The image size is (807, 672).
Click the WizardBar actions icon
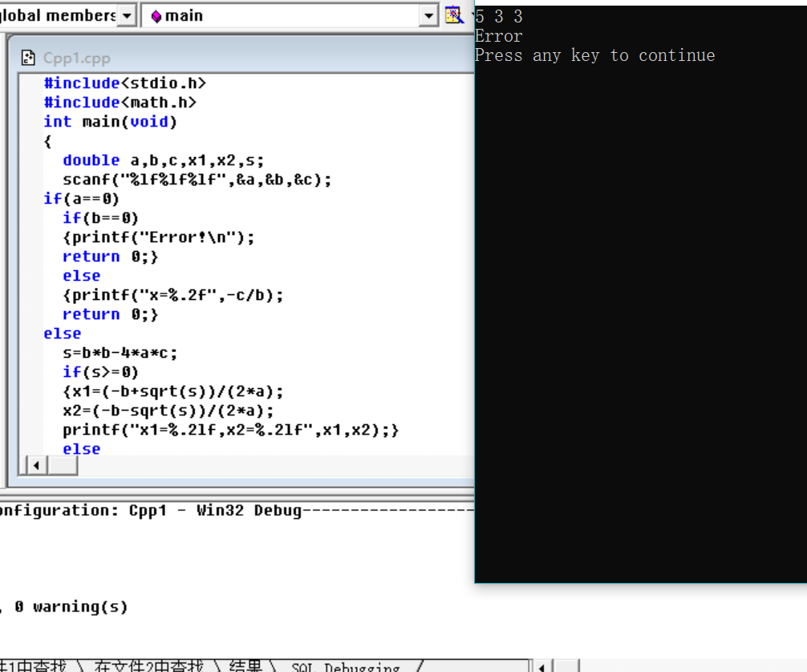pyautogui.click(x=454, y=15)
